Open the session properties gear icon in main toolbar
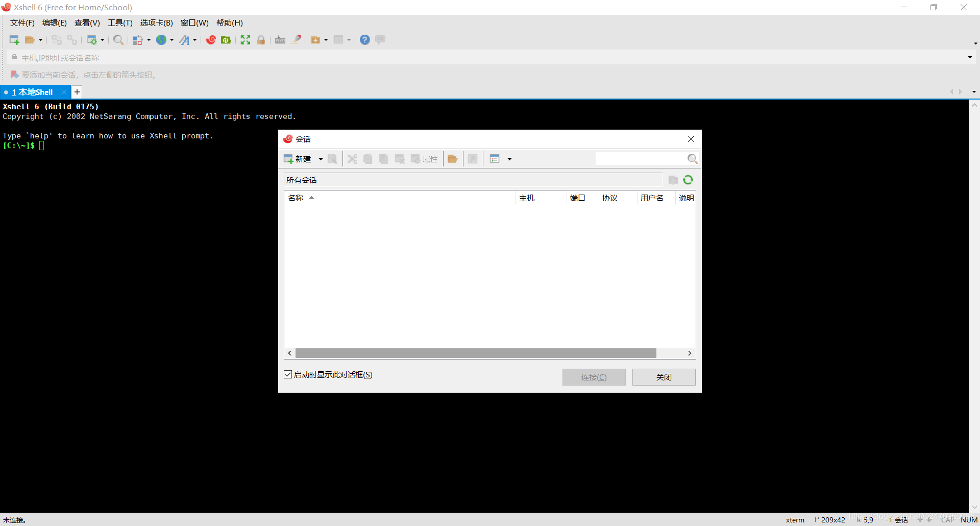 tap(92, 40)
